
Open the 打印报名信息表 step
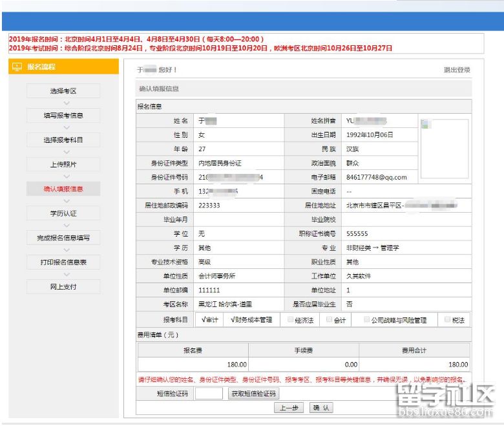coord(63,262)
